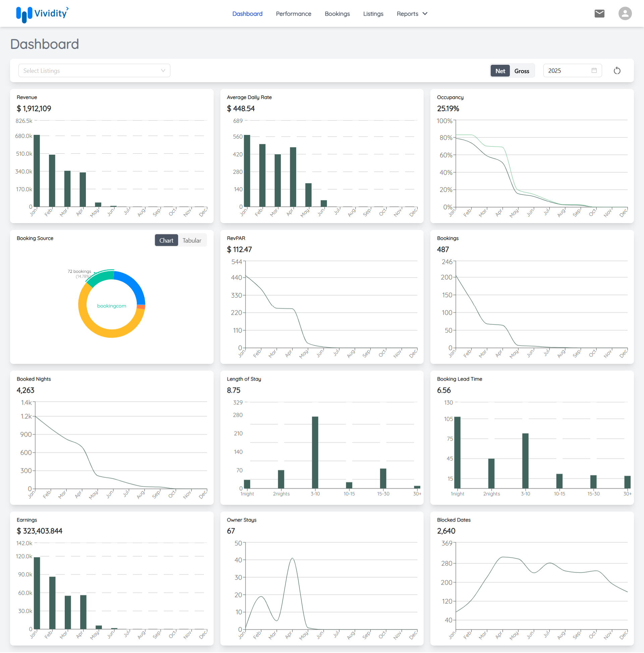This screenshot has width=644, height=653.
Task: Switch revenue view to Net
Action: (500, 71)
